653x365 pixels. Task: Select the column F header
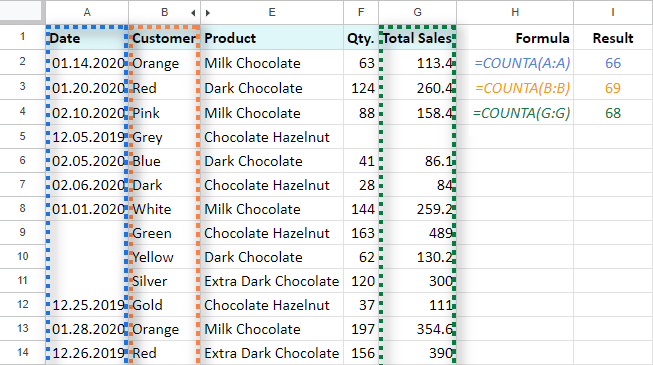361,12
